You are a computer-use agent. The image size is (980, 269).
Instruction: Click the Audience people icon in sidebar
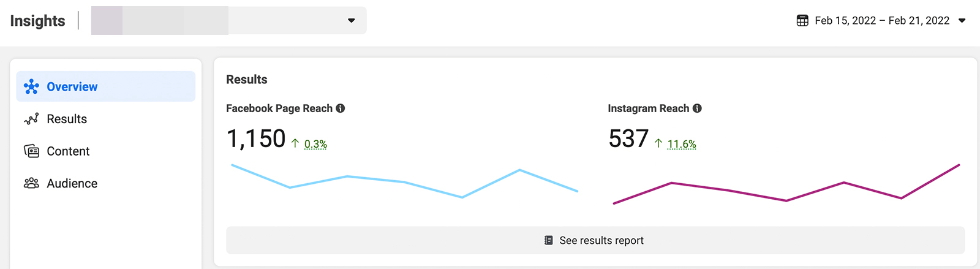(x=31, y=183)
